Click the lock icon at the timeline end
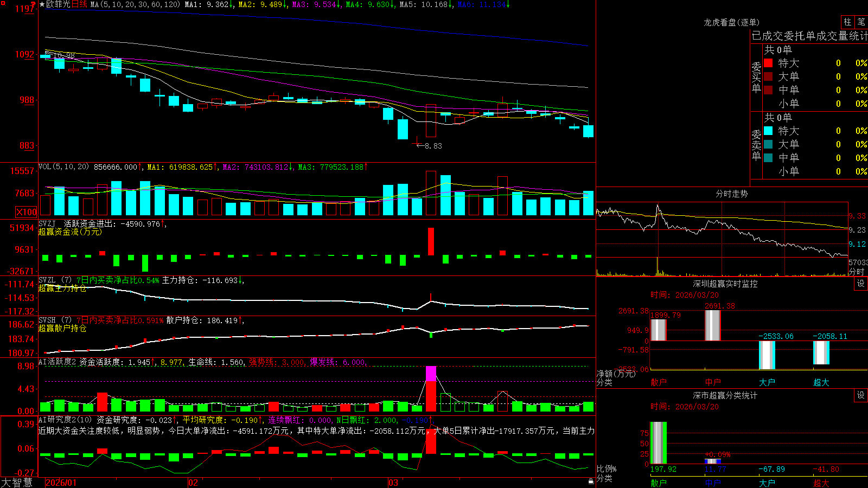Image resolution: width=868 pixels, height=488 pixels. point(591,481)
